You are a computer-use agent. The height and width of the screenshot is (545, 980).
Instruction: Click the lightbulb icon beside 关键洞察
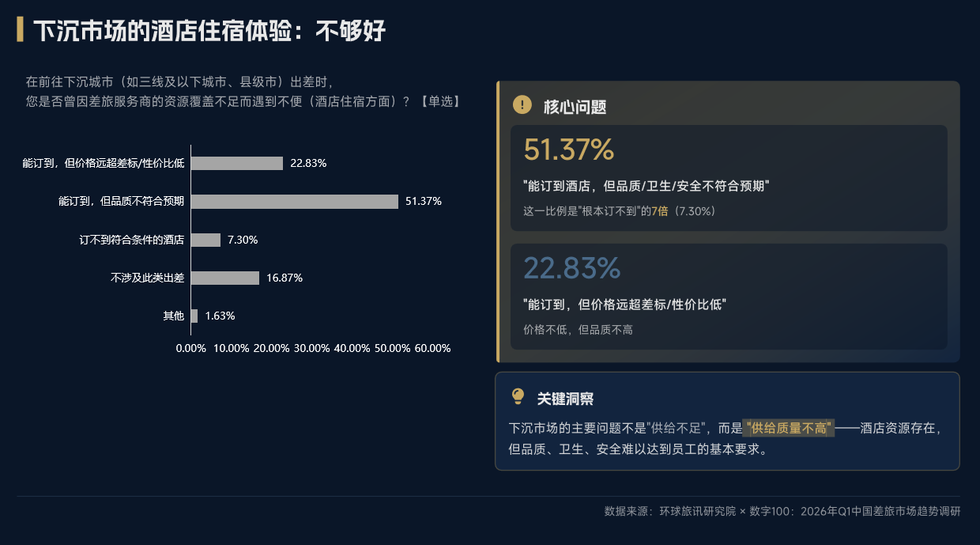point(518,396)
